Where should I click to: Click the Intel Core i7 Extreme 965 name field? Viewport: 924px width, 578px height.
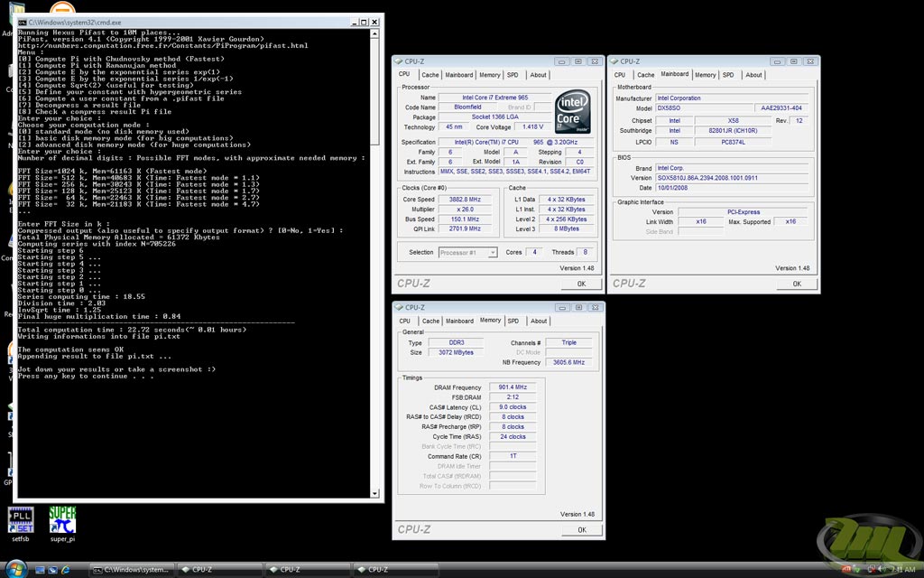[x=495, y=98]
